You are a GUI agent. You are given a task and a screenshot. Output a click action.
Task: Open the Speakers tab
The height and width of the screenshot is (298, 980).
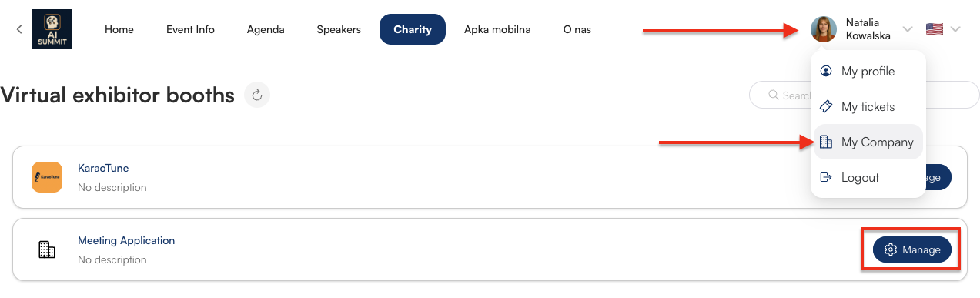(x=339, y=29)
